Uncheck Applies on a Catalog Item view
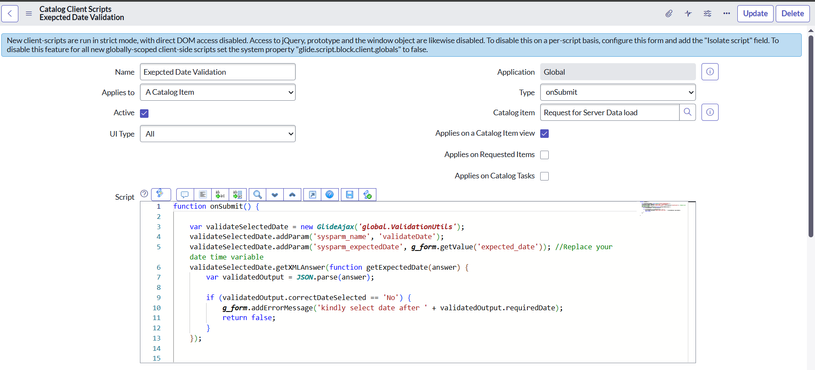This screenshot has height=370, width=815. [545, 134]
